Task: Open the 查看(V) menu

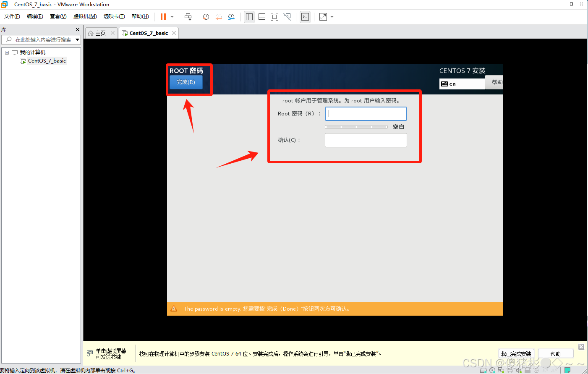Action: click(x=58, y=16)
